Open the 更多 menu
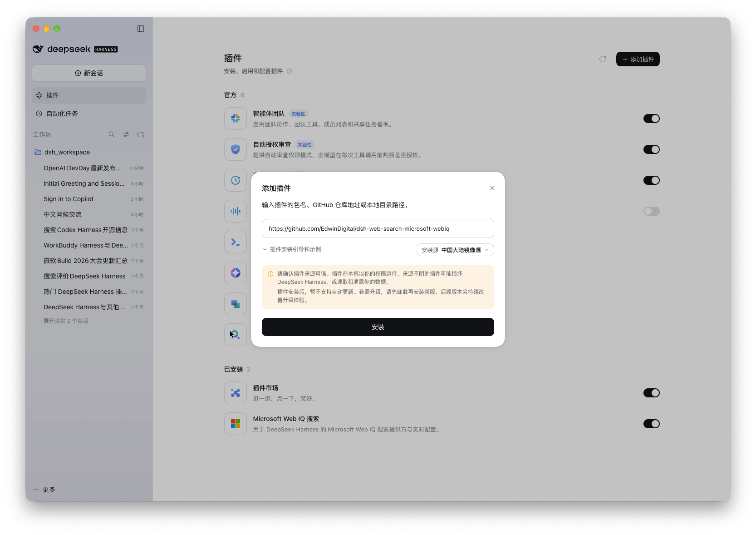The width and height of the screenshot is (756, 535). [x=44, y=490]
